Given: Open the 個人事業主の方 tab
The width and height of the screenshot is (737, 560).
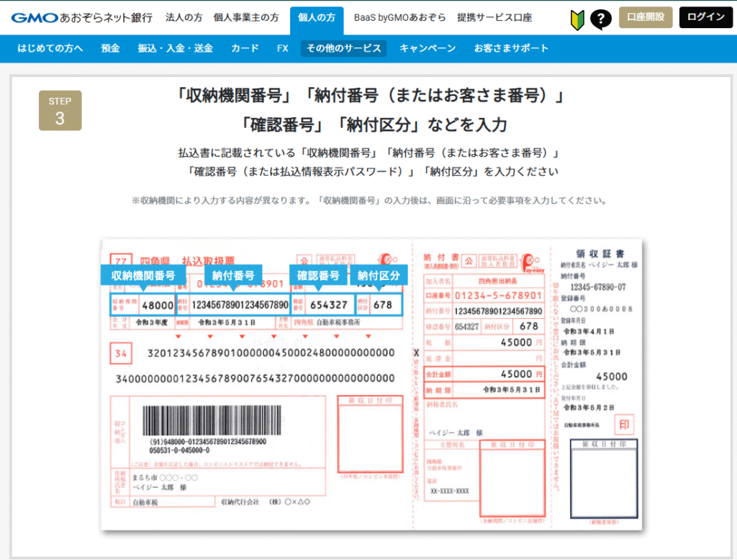Looking at the screenshot, I should pos(246,18).
